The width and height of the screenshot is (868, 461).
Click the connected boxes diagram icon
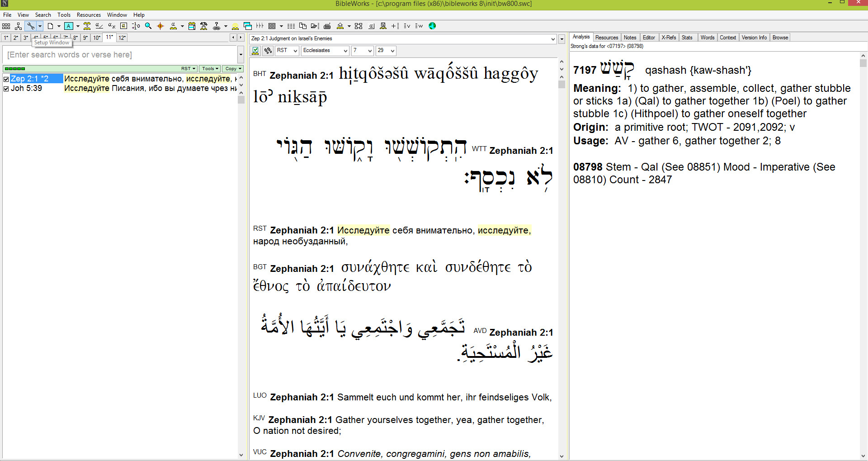click(359, 26)
